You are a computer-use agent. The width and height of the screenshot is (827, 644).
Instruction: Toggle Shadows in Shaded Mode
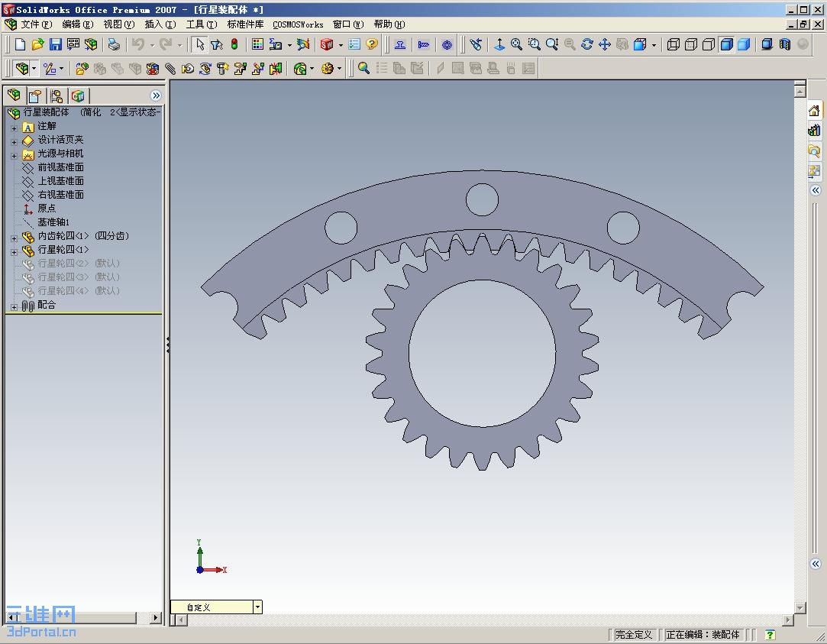coord(767,44)
